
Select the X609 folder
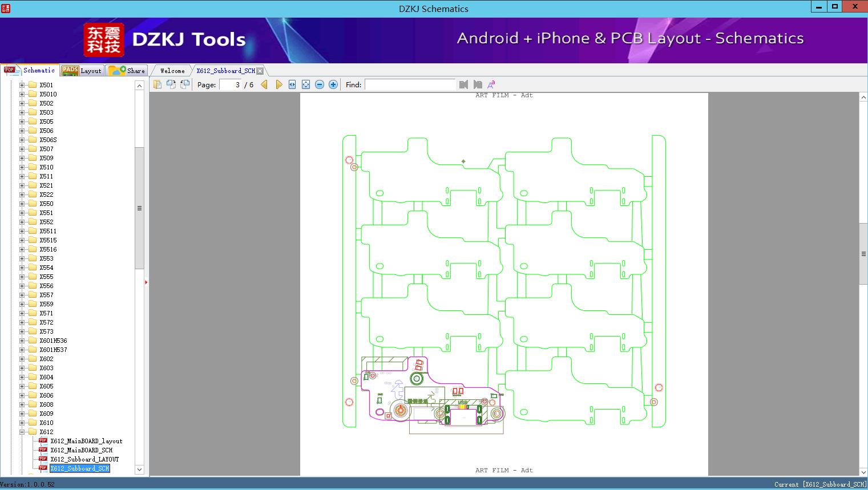(46, 414)
